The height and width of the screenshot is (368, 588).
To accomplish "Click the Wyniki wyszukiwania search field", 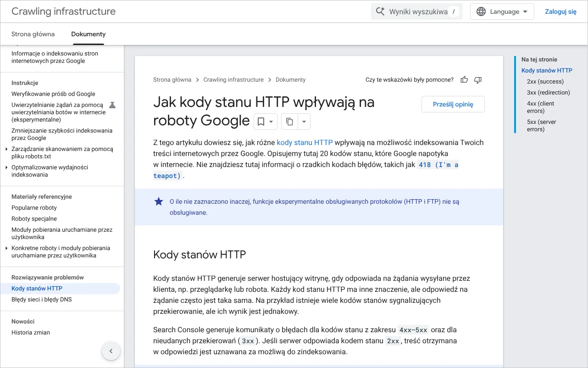I will click(417, 11).
